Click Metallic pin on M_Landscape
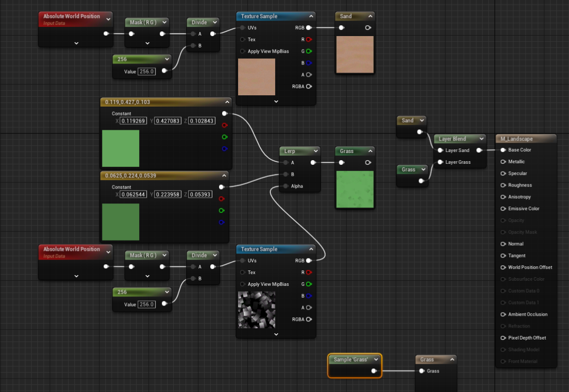The width and height of the screenshot is (569, 392). pos(504,162)
